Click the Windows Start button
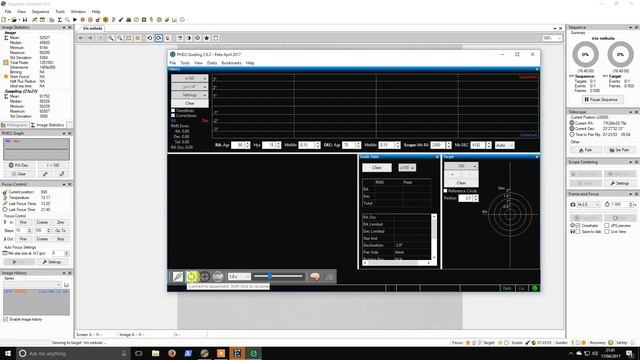The image size is (640, 360). point(8,353)
